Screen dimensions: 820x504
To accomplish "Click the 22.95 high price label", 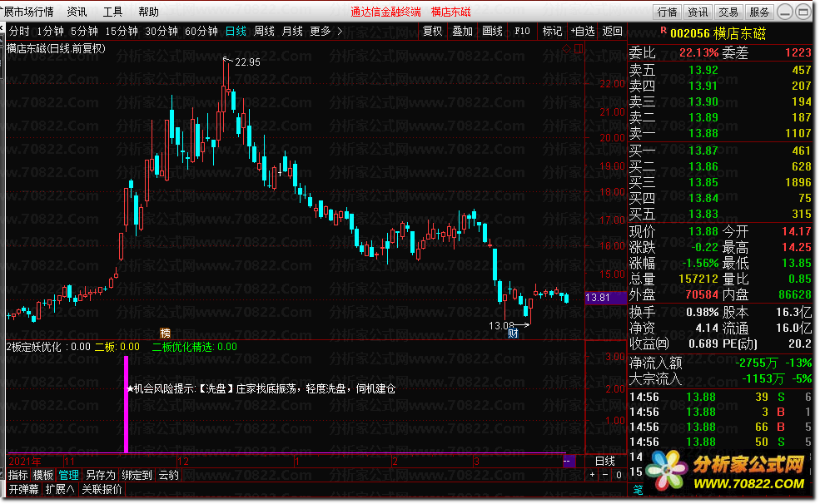I will 247,62.
